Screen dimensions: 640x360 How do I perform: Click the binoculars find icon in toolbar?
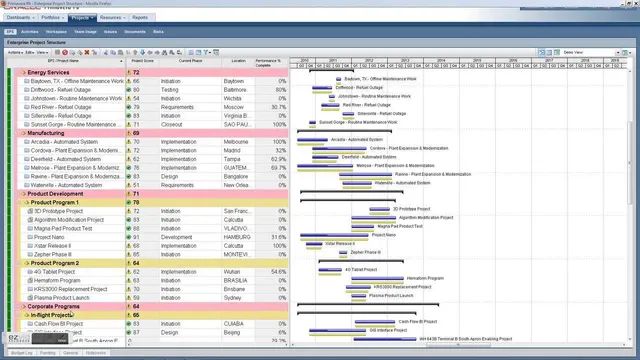point(164,52)
